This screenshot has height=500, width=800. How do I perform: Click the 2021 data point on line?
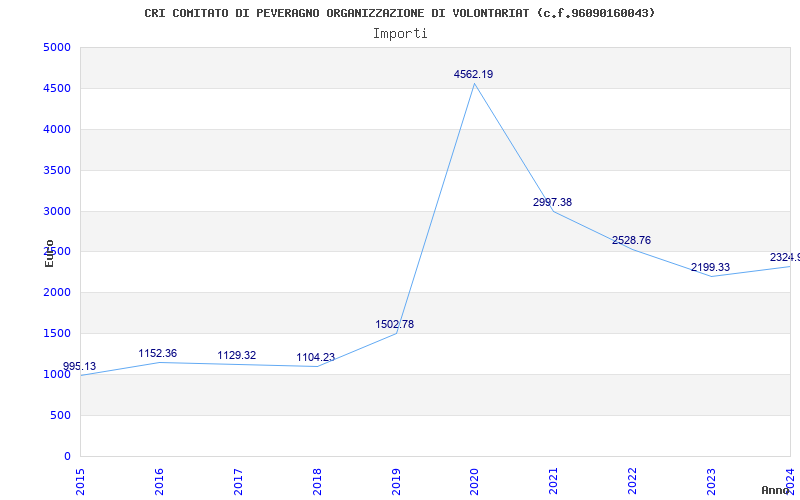(554, 211)
